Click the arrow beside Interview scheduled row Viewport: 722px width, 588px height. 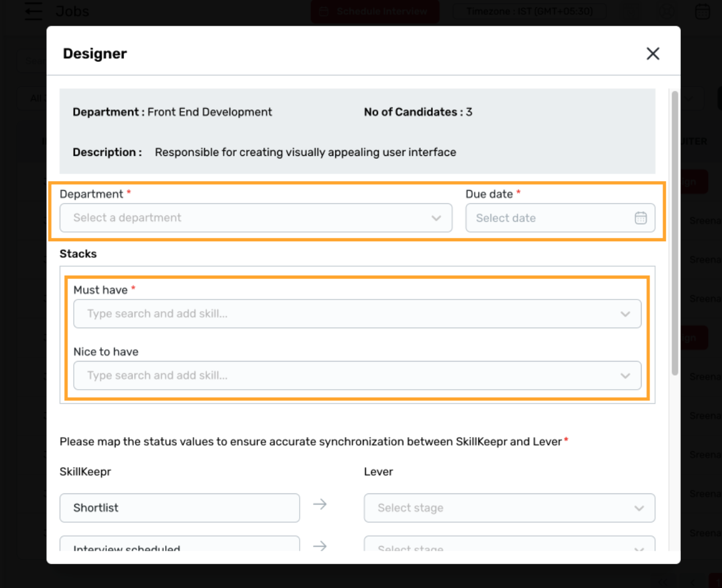pyautogui.click(x=319, y=546)
